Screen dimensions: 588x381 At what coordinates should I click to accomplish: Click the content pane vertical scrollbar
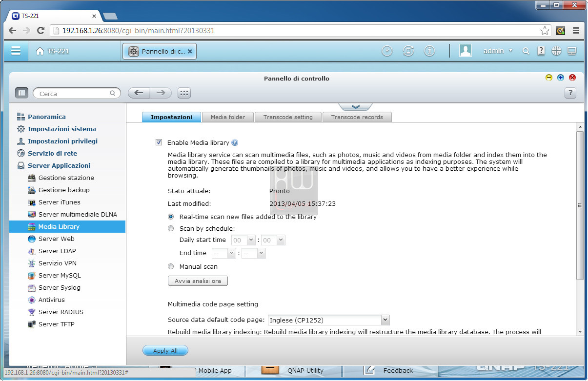[x=580, y=205]
